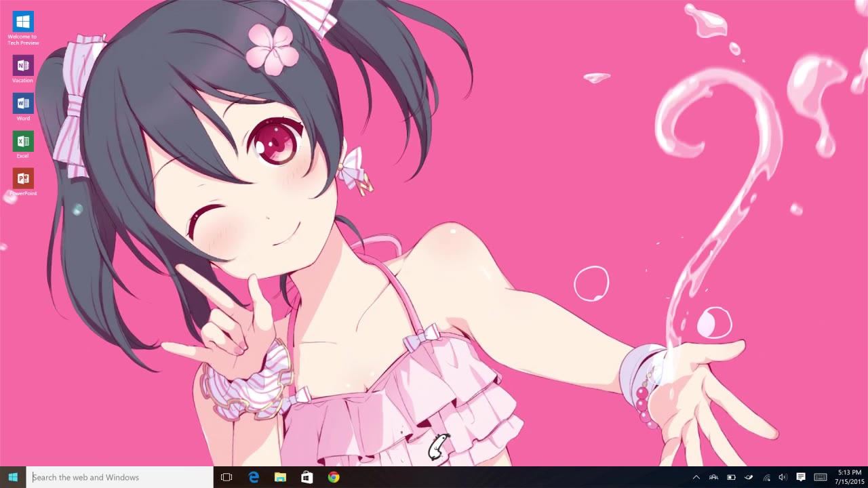
Task: Open the speaker volume control
Action: click(783, 477)
